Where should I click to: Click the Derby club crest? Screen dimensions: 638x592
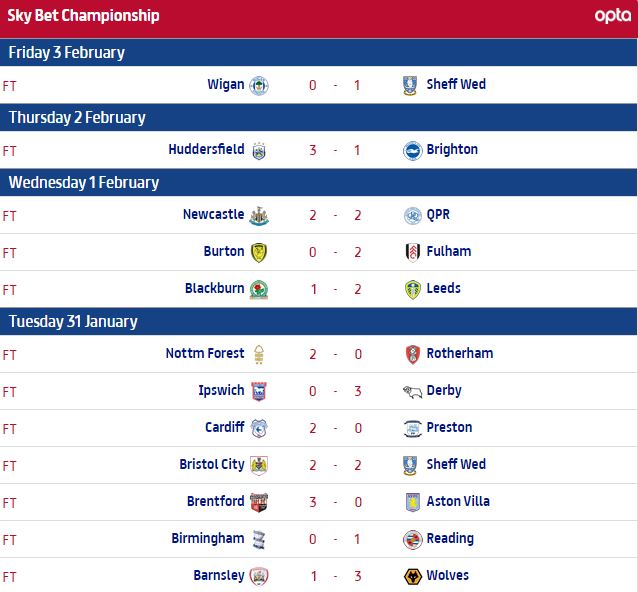[411, 391]
